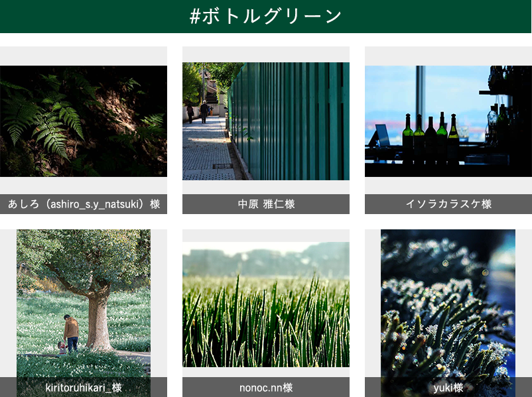
Task: Click caption イソラカラスケ様
Action: tap(448, 204)
